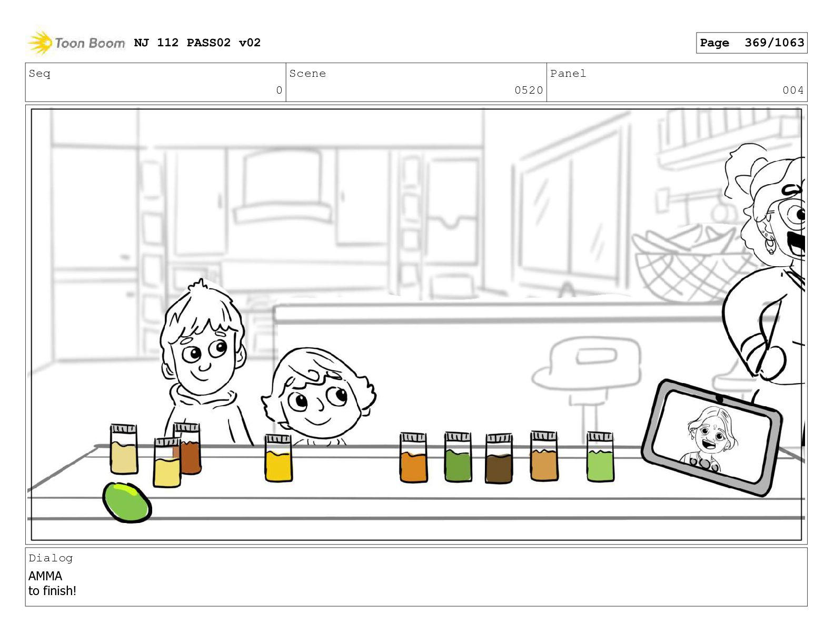Screen dimensions: 834x644
Task: Click the Panel header label
Action: [x=568, y=74]
